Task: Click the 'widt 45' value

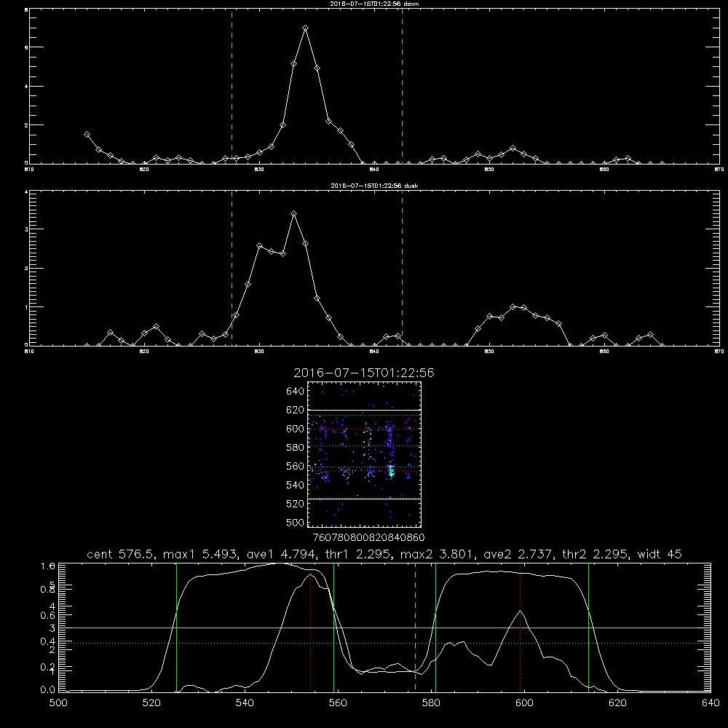Action: (660, 554)
